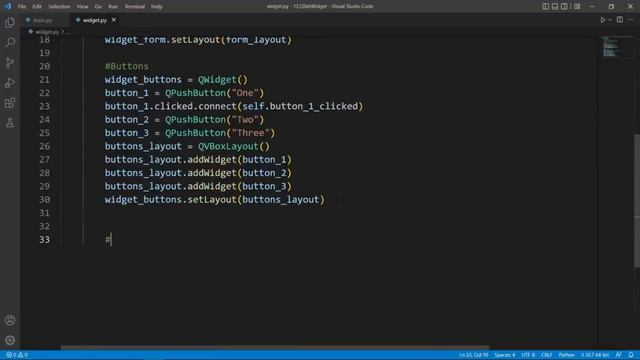Open the Edit menu
The image size is (640, 360).
coord(37,7)
